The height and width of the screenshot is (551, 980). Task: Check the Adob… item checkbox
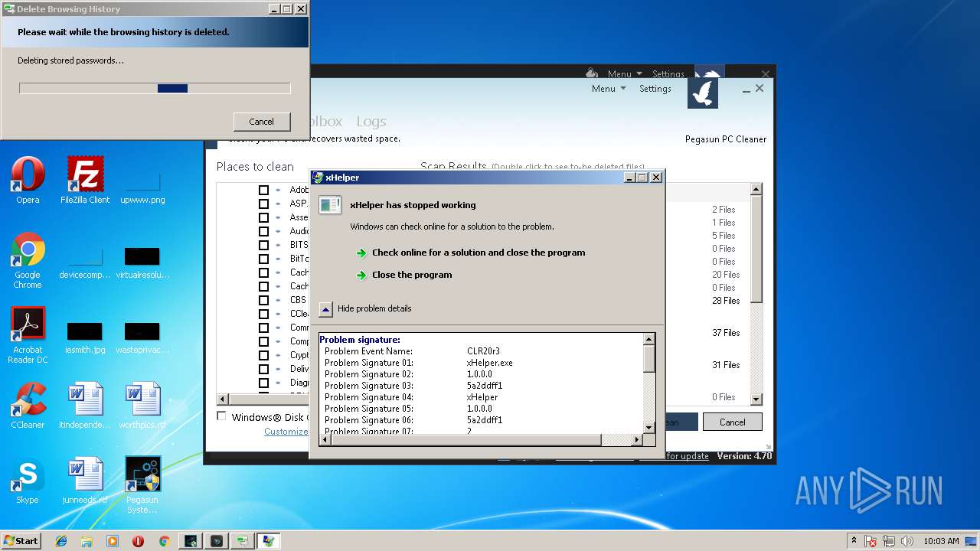(x=263, y=190)
